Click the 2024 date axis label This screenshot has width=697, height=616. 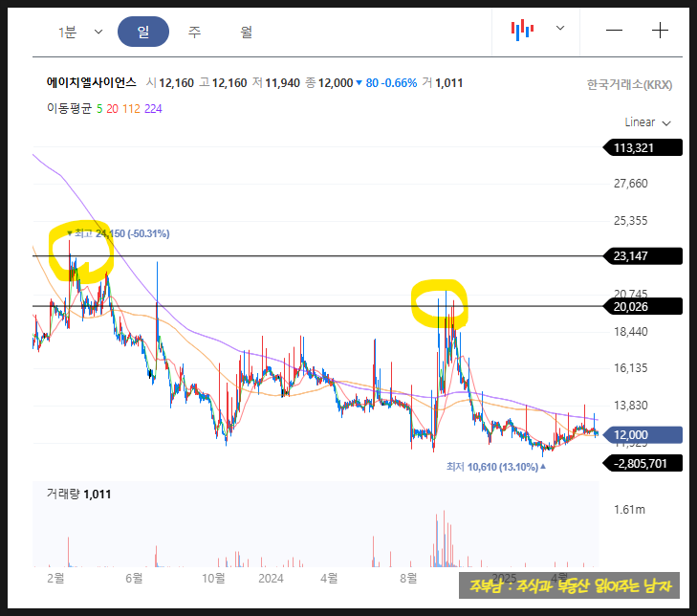click(x=271, y=578)
